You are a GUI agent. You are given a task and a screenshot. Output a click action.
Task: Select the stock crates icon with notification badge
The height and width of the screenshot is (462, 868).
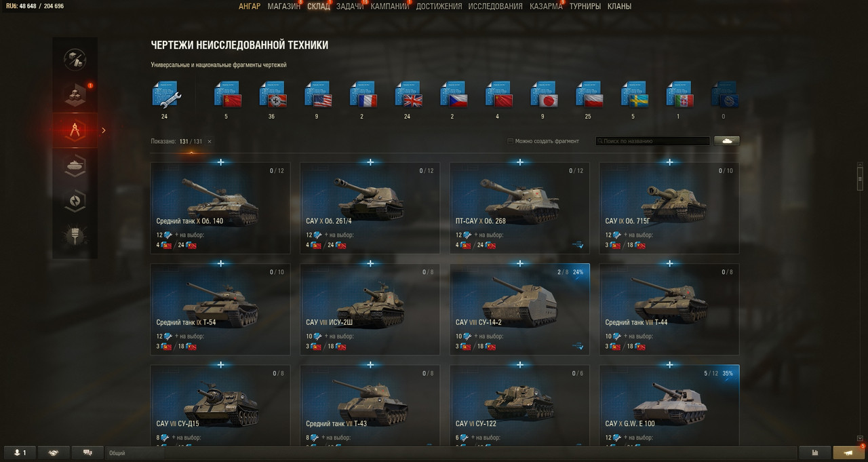click(x=75, y=95)
